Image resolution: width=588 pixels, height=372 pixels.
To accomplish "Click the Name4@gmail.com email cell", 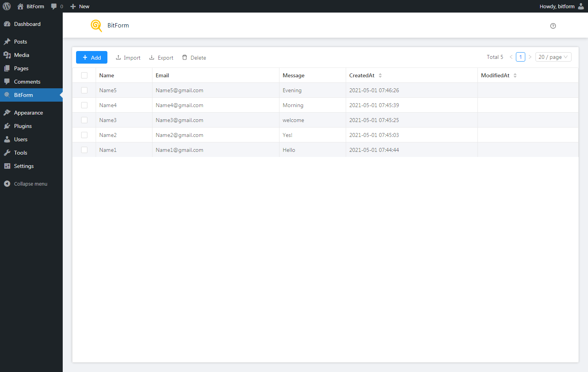I will click(x=216, y=105).
